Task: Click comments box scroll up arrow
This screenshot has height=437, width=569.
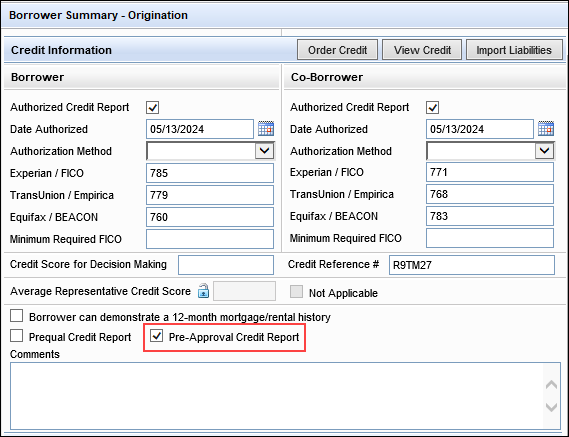Action: [x=551, y=384]
